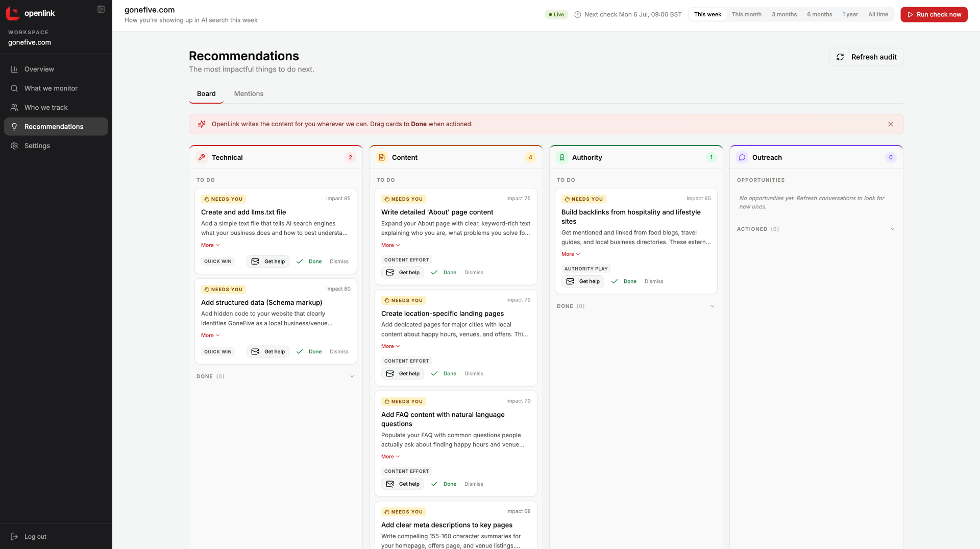Viewport: 980px width, 549px height.
Task: Click the gonefive.com workspace name in sidebar
Action: (30, 43)
